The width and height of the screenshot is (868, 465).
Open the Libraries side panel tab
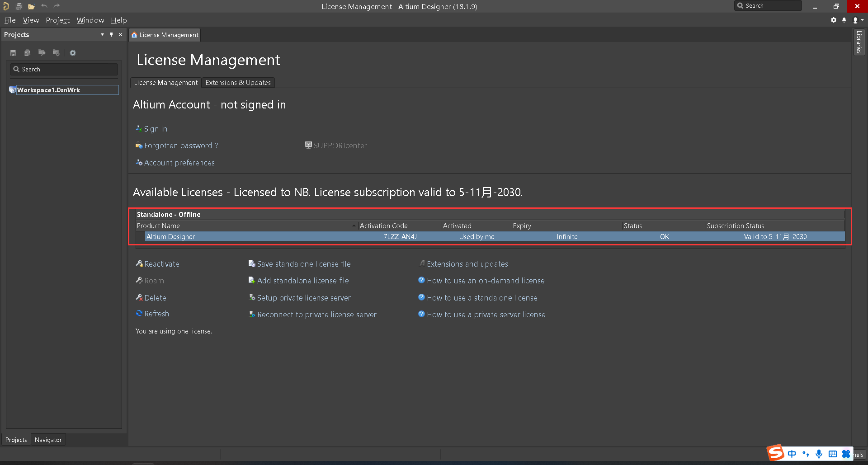pos(859,42)
